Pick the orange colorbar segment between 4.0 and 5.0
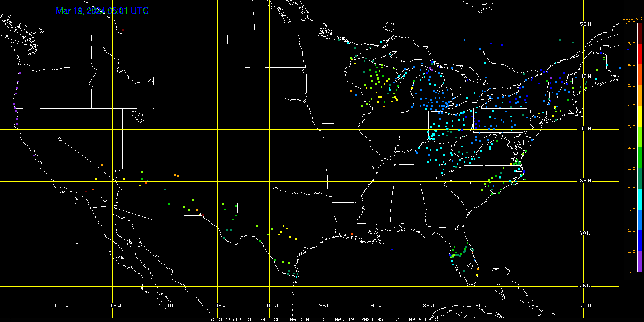The height and width of the screenshot is (322, 644). (x=640, y=96)
